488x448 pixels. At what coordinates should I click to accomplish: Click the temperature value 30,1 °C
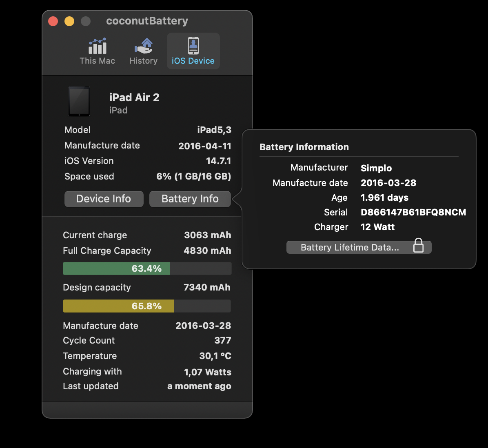(x=215, y=356)
